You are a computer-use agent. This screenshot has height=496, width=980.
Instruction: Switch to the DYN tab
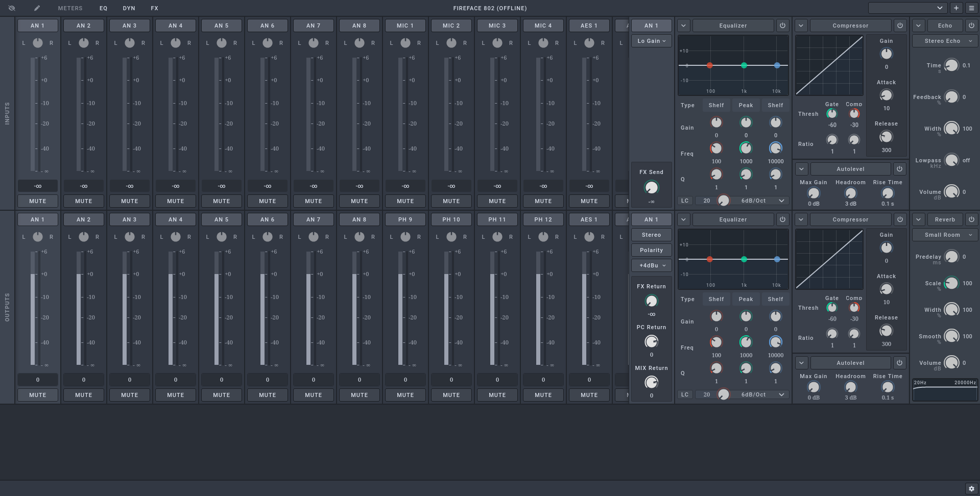point(129,8)
